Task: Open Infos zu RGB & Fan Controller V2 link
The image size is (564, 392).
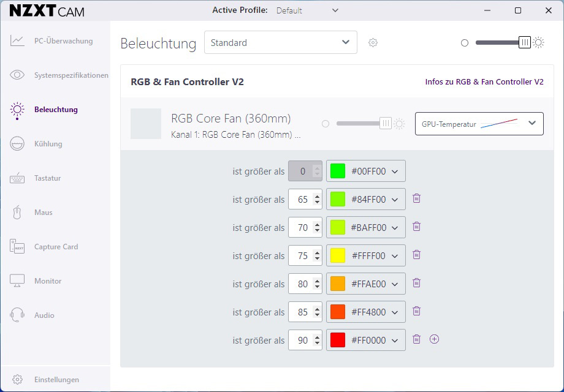Action: point(484,82)
